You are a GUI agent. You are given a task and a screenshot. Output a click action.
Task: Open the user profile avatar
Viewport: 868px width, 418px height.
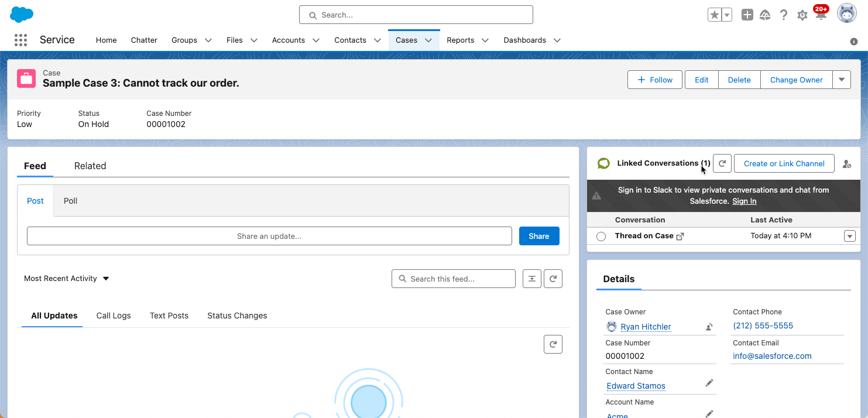pos(847,13)
